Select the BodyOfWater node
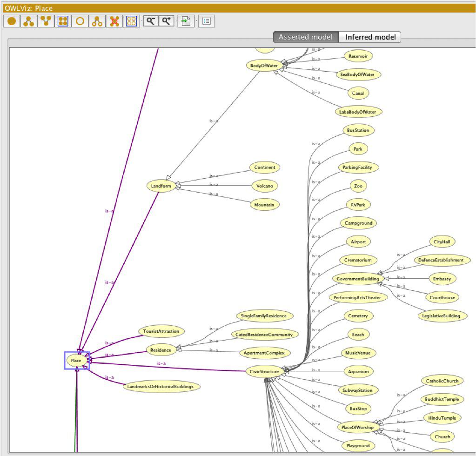Screen dimensions: 476x456 (x=264, y=66)
